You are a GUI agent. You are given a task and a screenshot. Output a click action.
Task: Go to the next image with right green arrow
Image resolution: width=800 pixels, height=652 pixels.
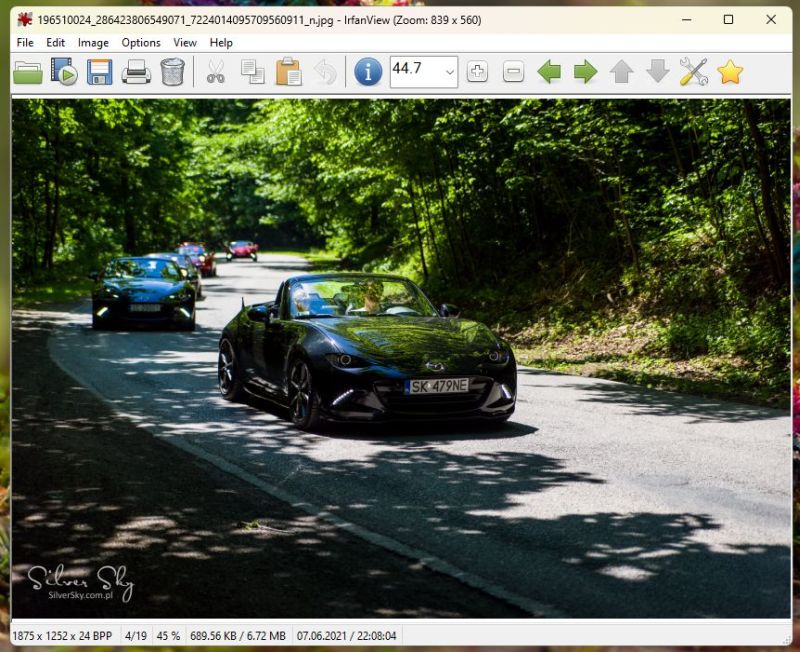point(585,72)
